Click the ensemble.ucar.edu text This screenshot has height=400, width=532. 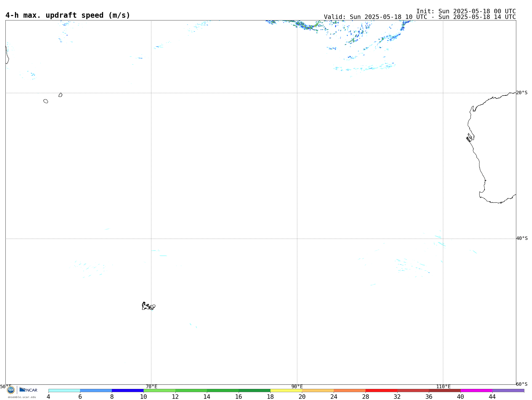[22, 397]
